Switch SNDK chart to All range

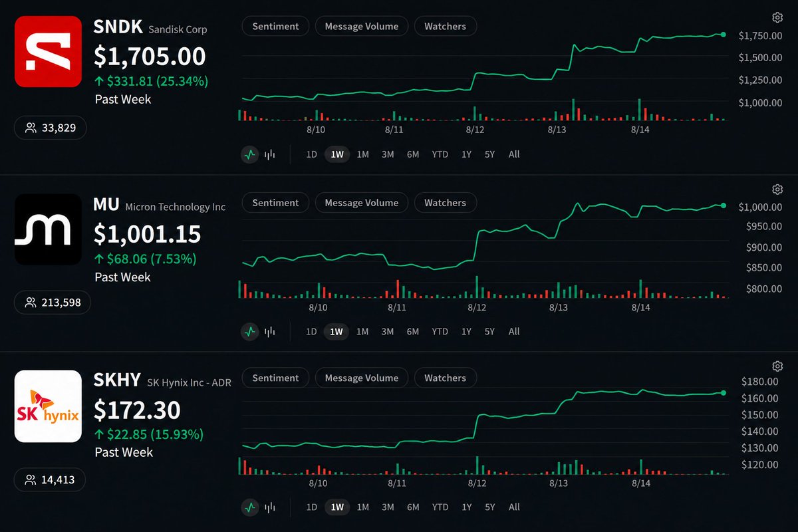(x=514, y=154)
